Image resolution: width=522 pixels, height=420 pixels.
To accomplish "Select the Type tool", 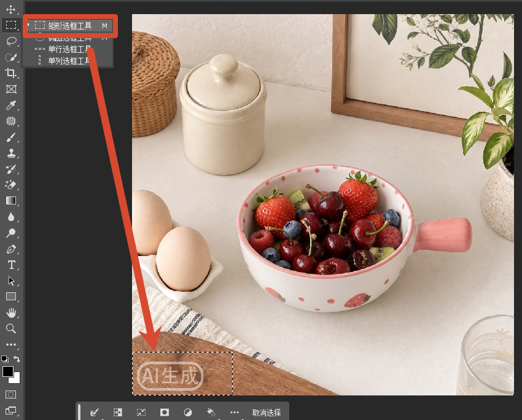I will pyautogui.click(x=11, y=265).
